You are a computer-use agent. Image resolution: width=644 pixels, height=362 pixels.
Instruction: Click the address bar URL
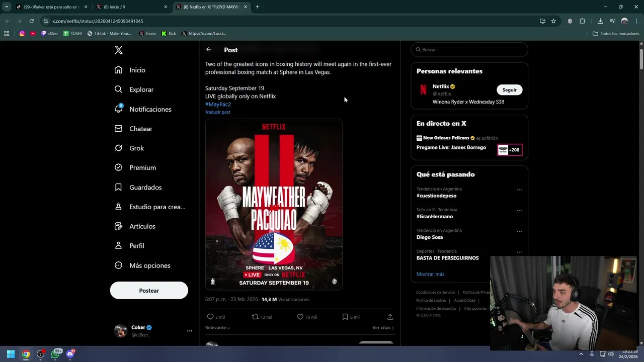pos(98,21)
